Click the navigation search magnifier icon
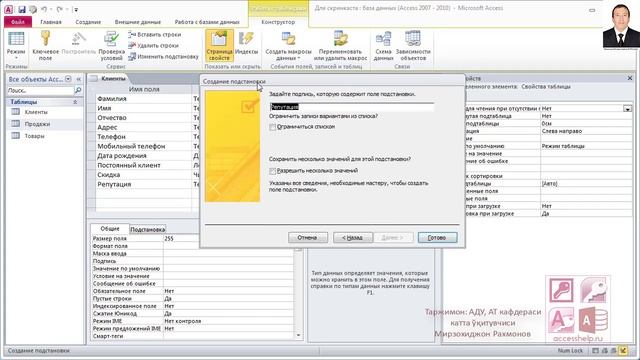The height and width of the screenshot is (360, 640). pos(78,90)
